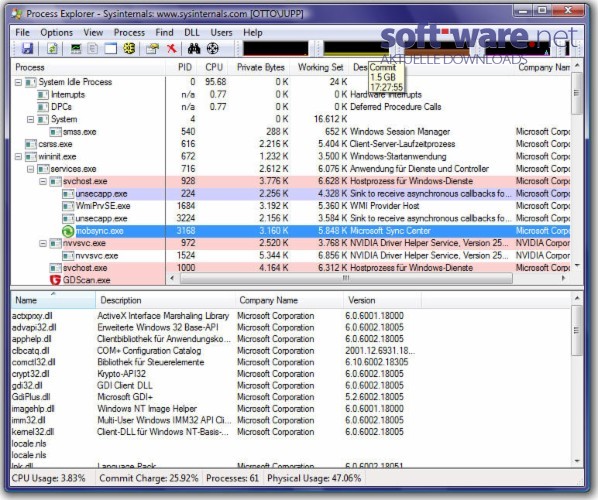Click the Process Explorer title bar icon

[17, 14]
